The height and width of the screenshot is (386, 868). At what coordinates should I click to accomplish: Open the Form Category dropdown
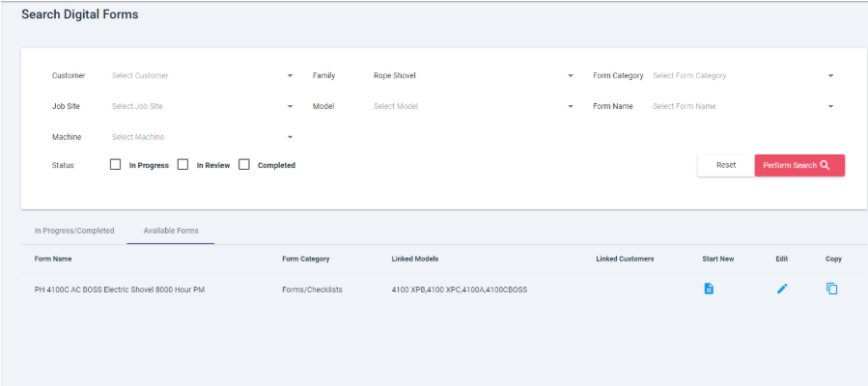coord(743,75)
